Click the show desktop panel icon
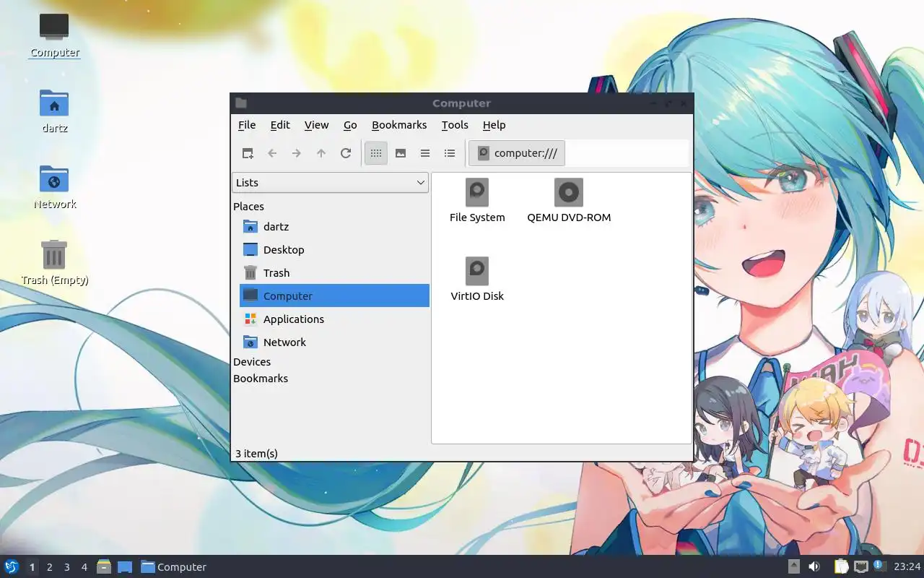 coord(124,566)
